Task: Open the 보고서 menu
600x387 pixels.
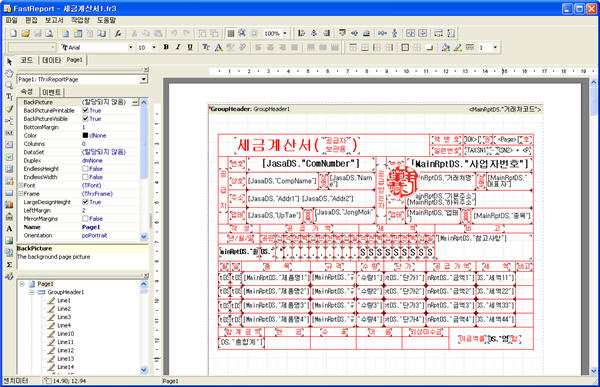Action: click(x=54, y=20)
